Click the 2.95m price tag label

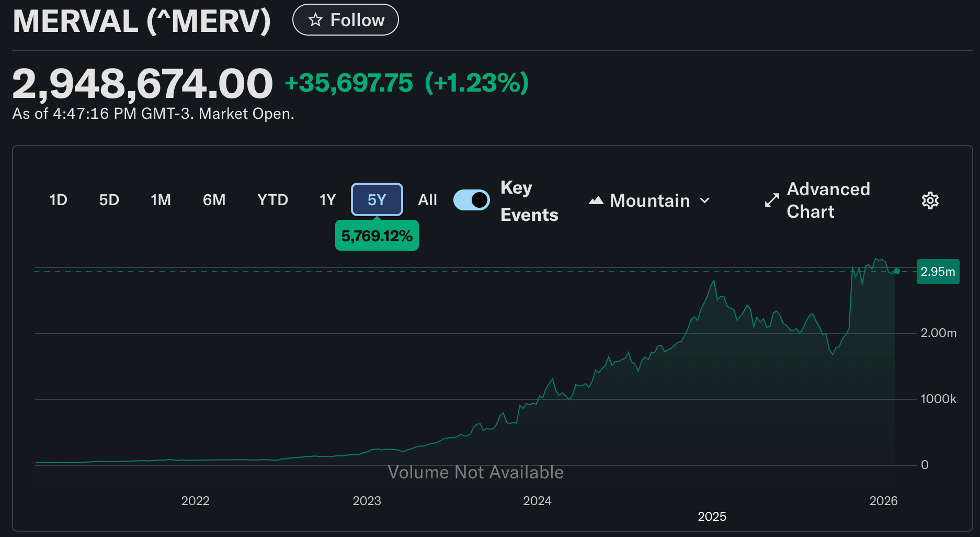click(938, 271)
